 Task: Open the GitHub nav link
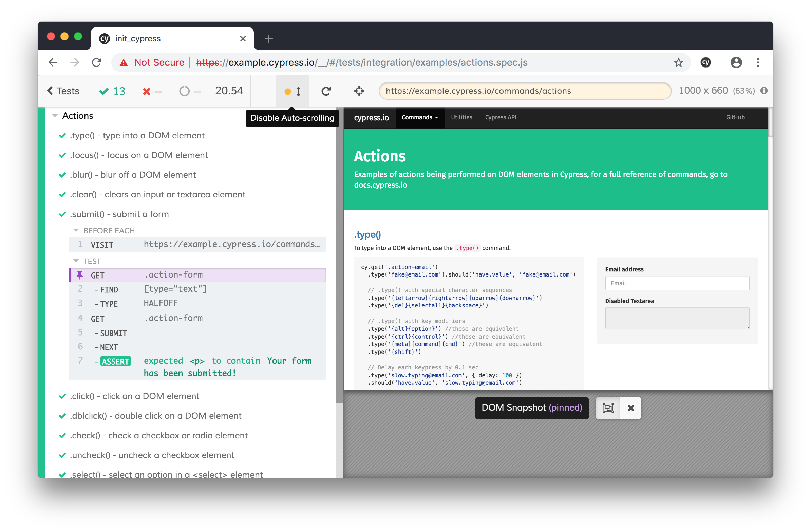735,118
